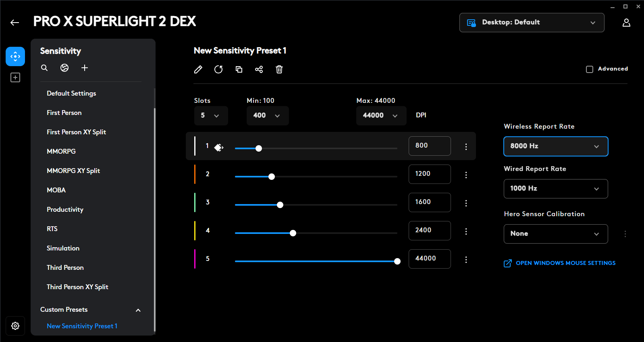Click the 800 DPI input field

430,146
